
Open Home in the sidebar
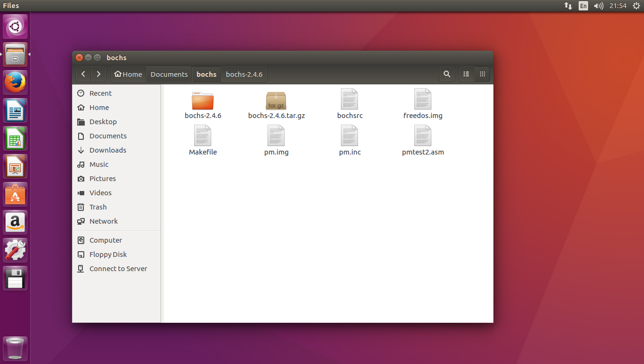[x=116, y=108]
